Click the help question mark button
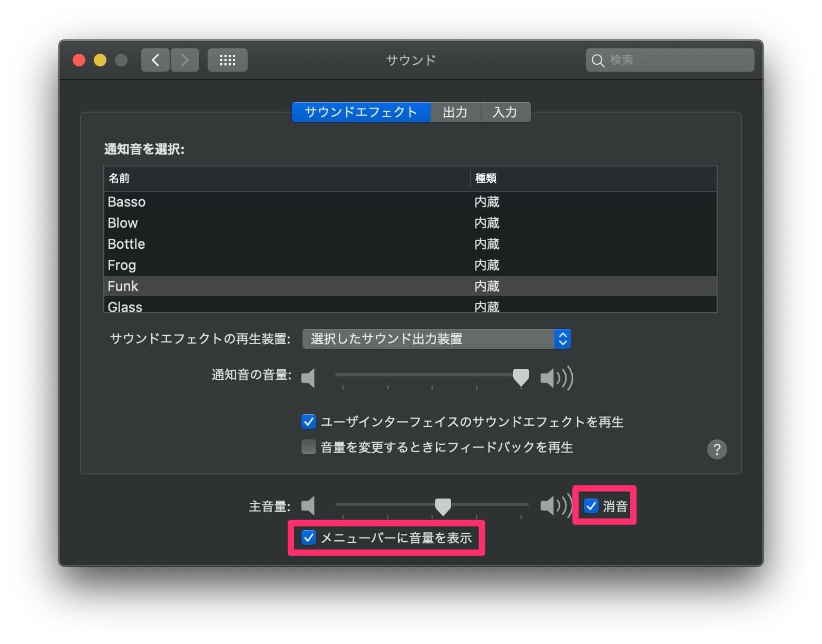Viewport: 822px width, 644px height. click(717, 450)
